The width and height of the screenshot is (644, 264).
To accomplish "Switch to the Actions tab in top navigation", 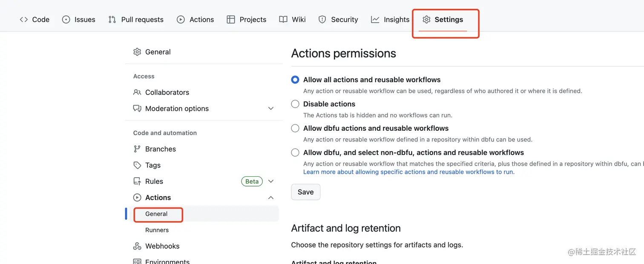I will [195, 20].
